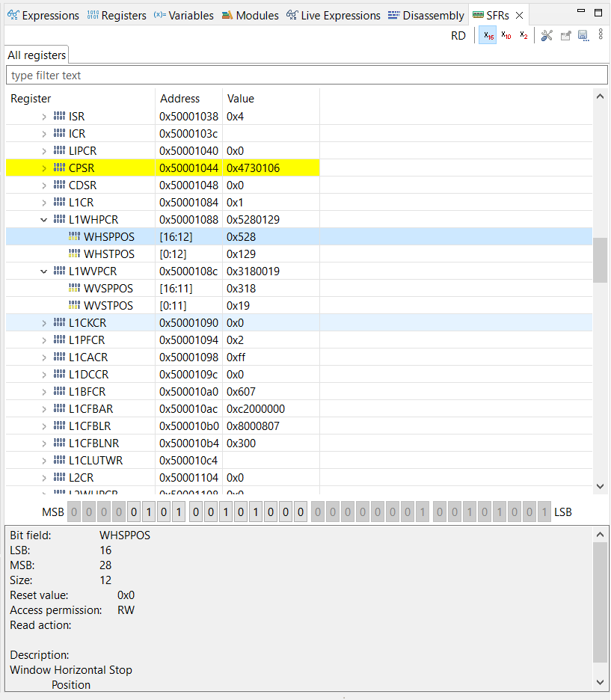Toggle the rightmost LSB bit cell
This screenshot has width=611, height=700.
click(544, 512)
